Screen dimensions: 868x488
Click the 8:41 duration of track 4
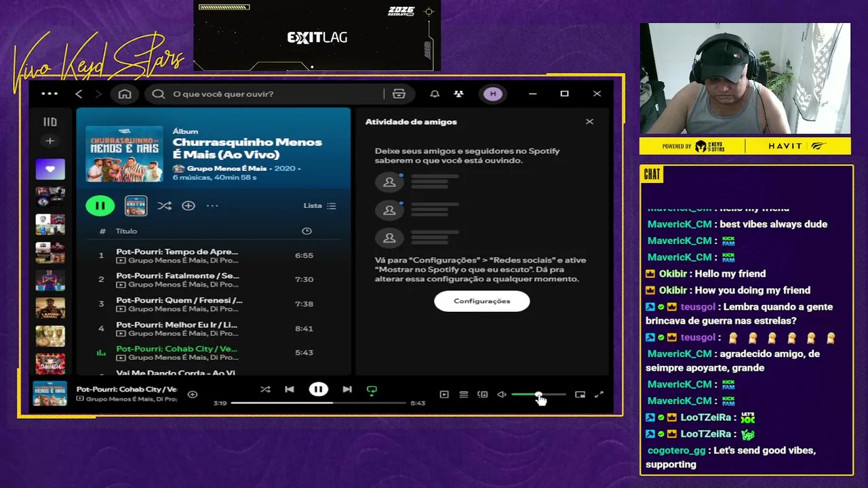coord(304,329)
